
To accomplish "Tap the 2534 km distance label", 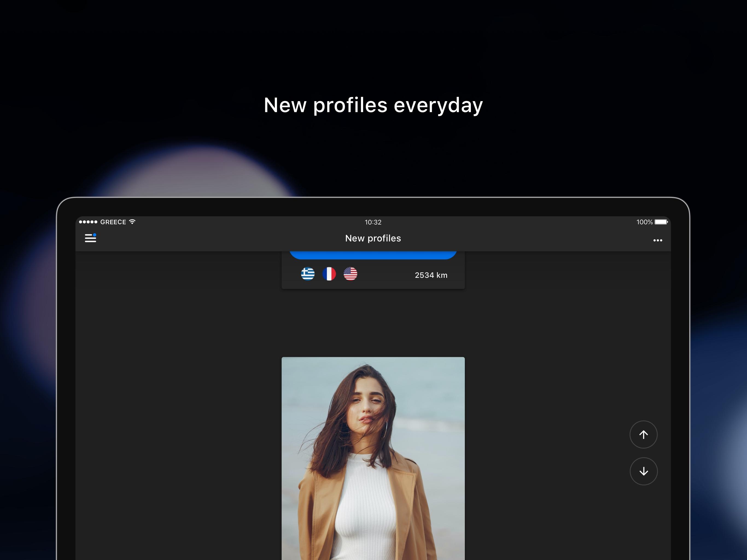I will point(431,275).
